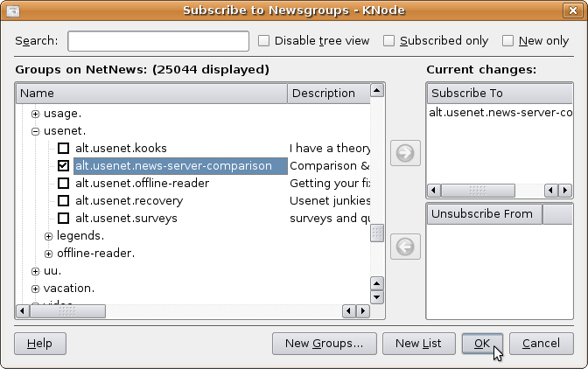Screen dimensions: 588x369
Task: Uncheck alt.usenet.news-server-comparison checkbox
Action: click(x=63, y=166)
